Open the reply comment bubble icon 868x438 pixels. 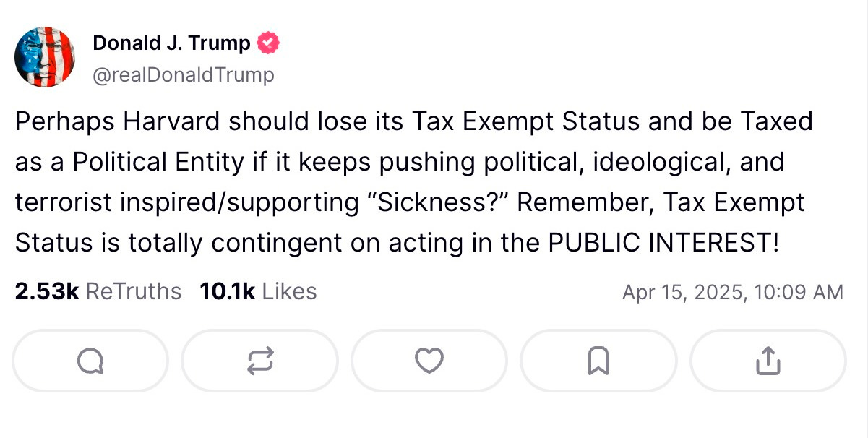point(89,361)
